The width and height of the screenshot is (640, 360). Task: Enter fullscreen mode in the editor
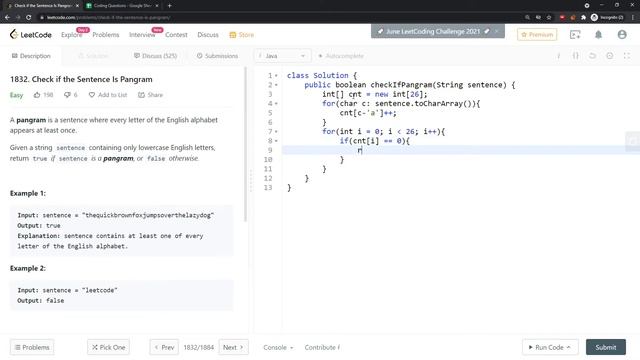(627, 56)
